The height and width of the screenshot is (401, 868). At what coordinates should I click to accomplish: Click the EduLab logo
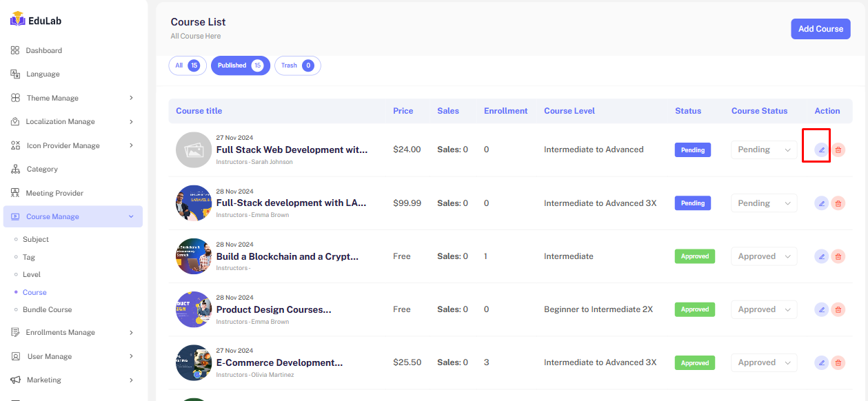[36, 21]
